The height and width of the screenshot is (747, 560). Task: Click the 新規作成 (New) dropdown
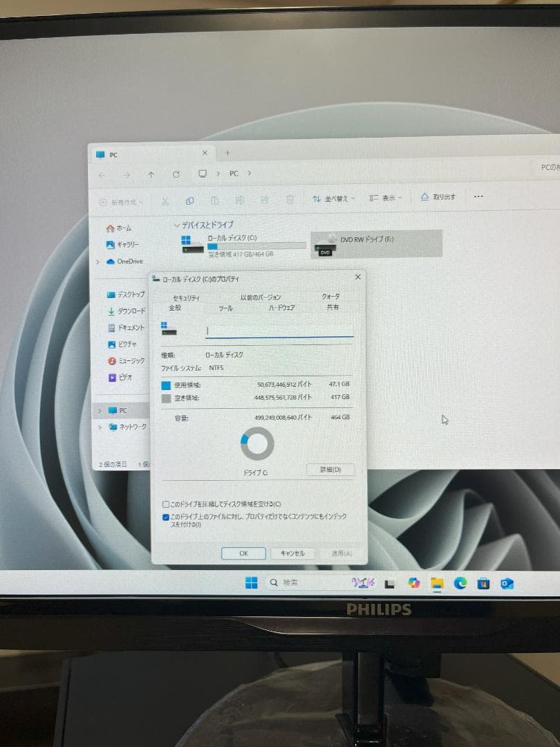[x=120, y=199]
